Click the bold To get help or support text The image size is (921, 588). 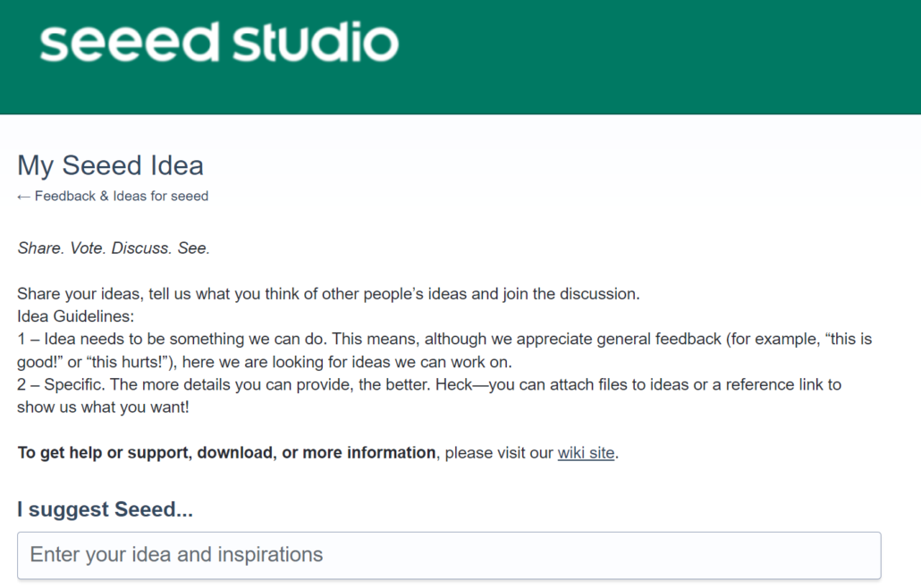226,453
